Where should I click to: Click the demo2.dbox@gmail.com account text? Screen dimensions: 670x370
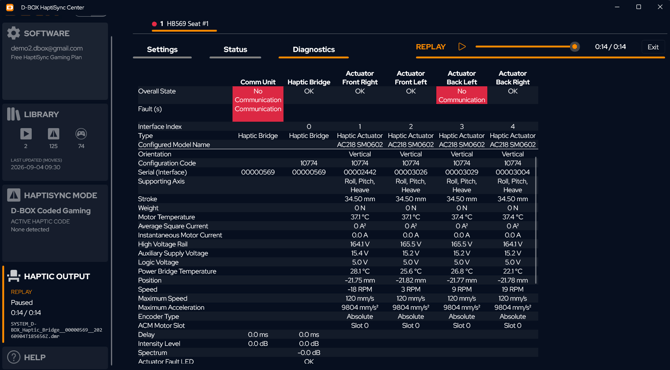click(47, 48)
